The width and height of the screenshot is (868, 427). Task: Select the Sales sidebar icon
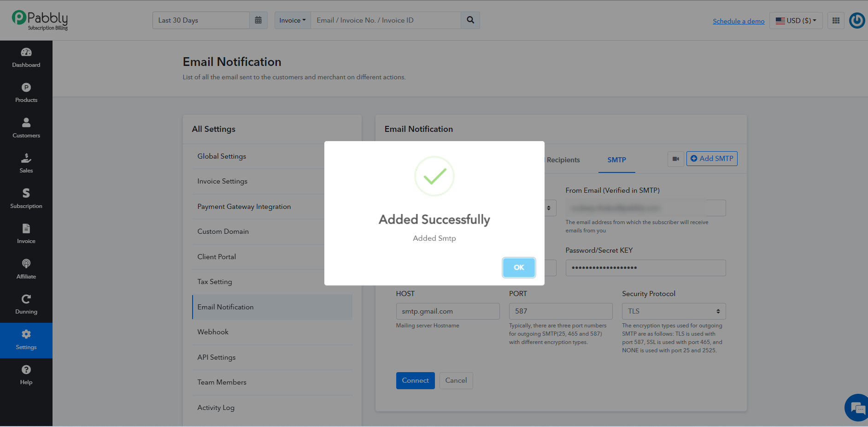point(26,158)
